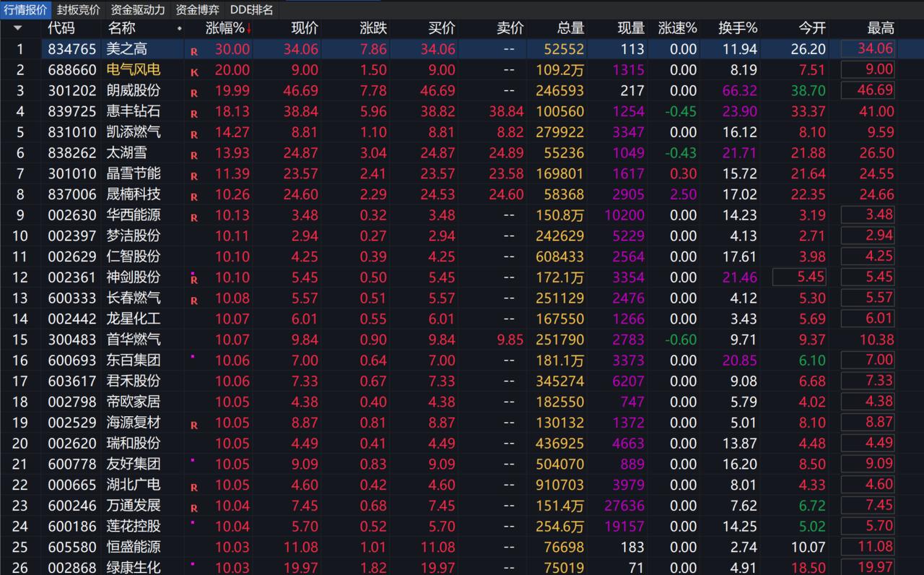Click the small dot next to 名称 header
Viewport: 924px width, 575px height.
coord(179,29)
